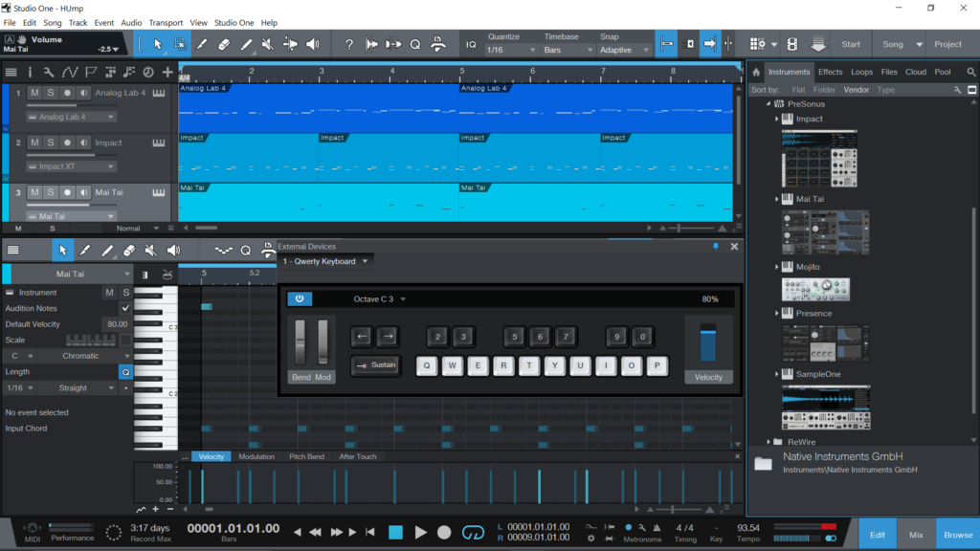Screen dimensions: 980x551
Task: Open the Studio One menu
Action: pos(234,23)
